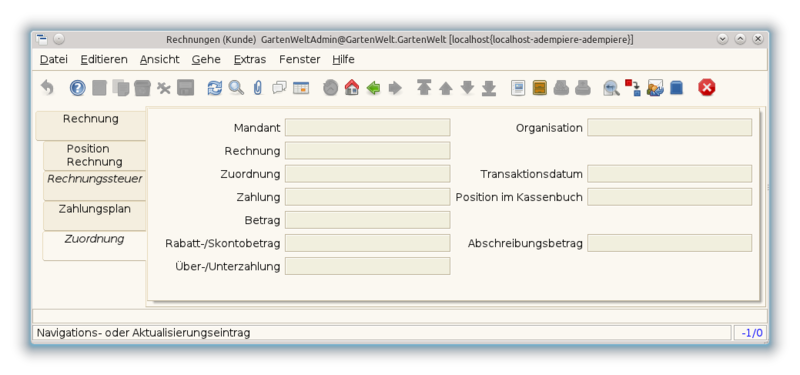
Task: Click Zoom across icon
Action: click(611, 88)
